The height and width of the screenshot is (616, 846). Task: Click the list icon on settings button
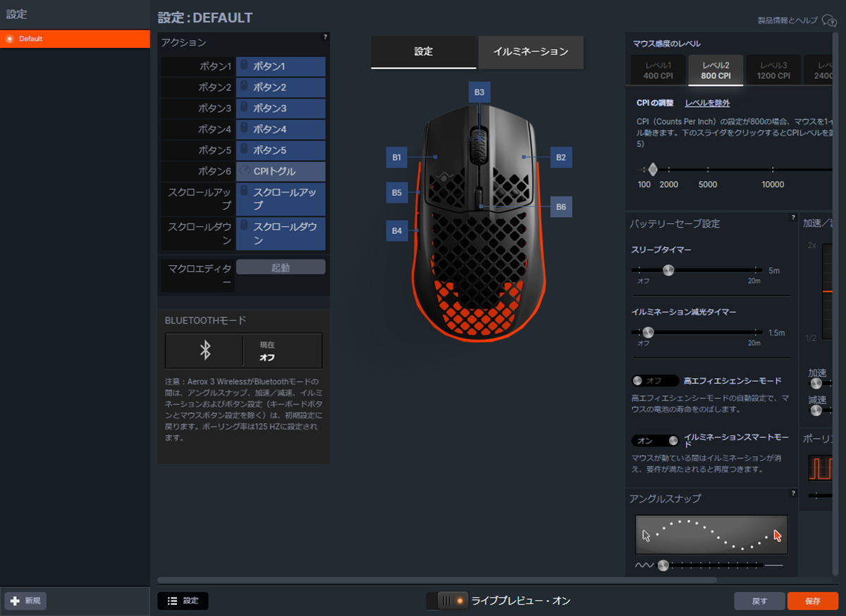tap(172, 601)
